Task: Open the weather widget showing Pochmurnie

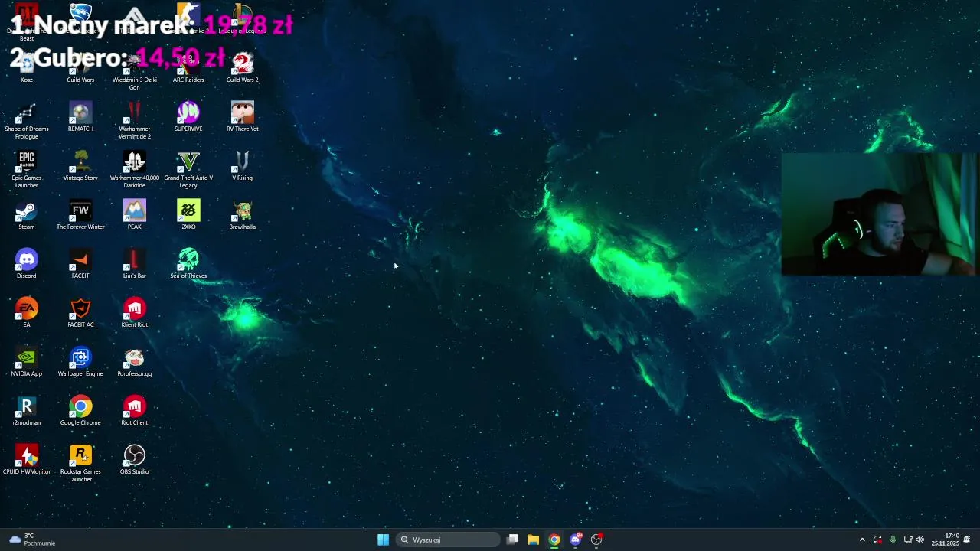Action: point(32,540)
